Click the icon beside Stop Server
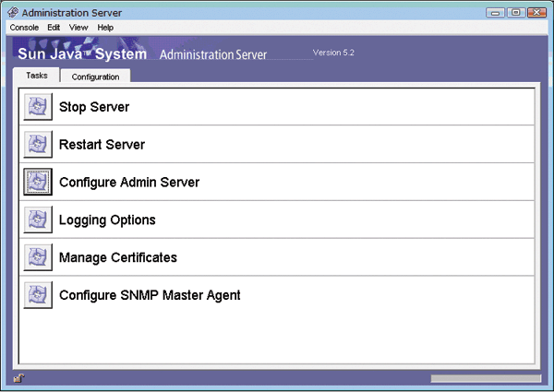 38,107
